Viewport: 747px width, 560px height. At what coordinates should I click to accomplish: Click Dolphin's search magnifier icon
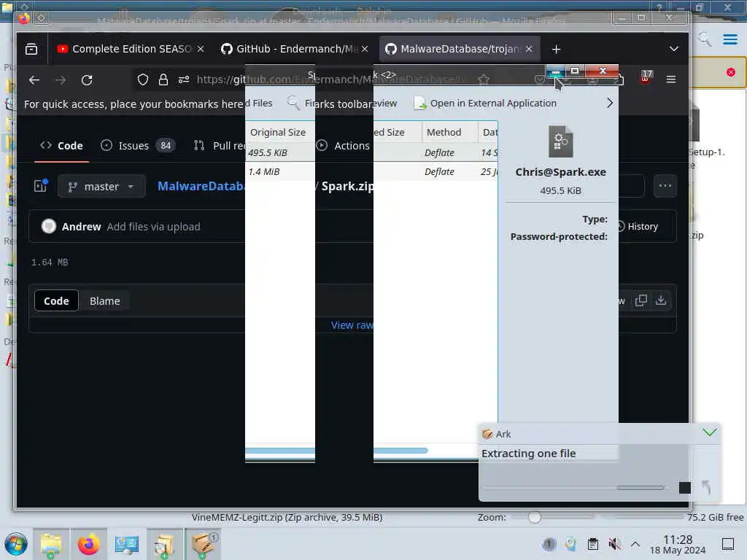705,39
